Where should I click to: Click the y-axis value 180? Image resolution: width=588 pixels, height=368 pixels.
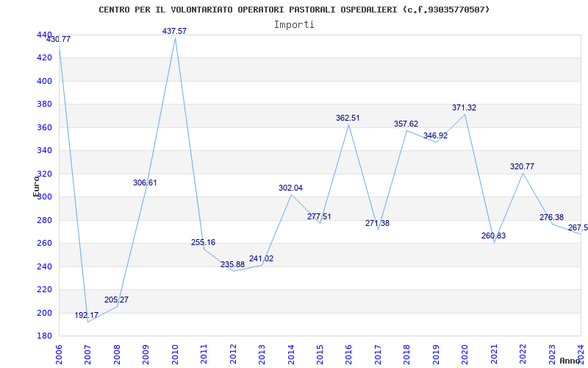pyautogui.click(x=44, y=336)
